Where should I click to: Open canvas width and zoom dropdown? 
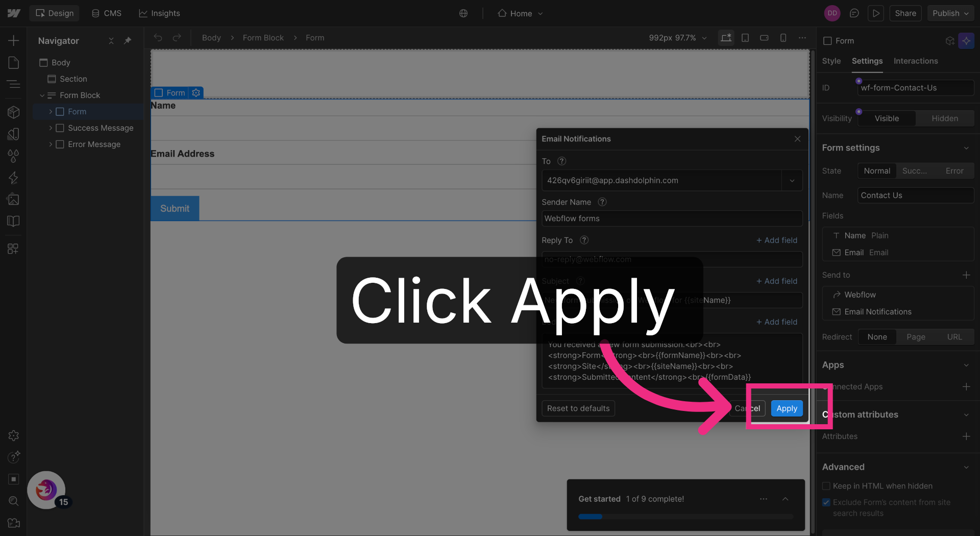click(x=678, y=38)
